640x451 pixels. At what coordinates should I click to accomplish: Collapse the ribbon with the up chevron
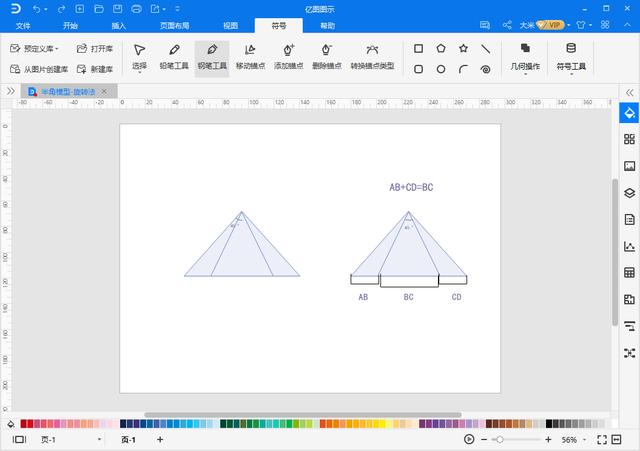(x=627, y=25)
